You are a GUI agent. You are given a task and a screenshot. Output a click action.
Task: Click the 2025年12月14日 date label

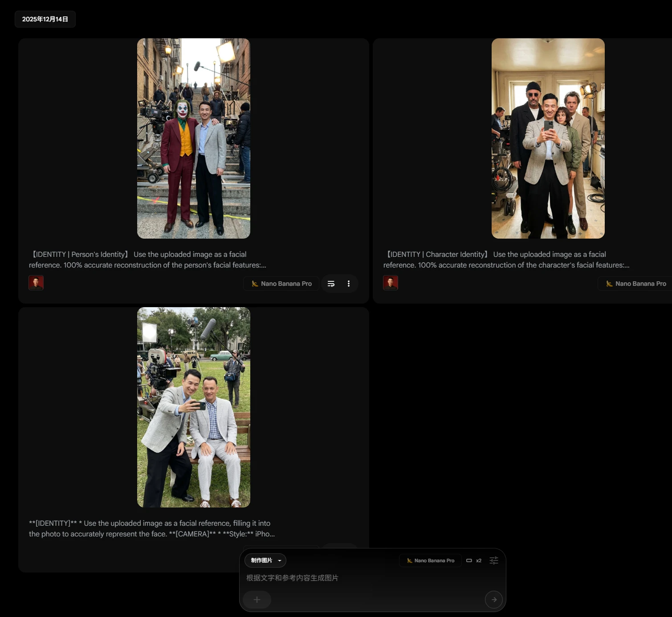(x=45, y=19)
